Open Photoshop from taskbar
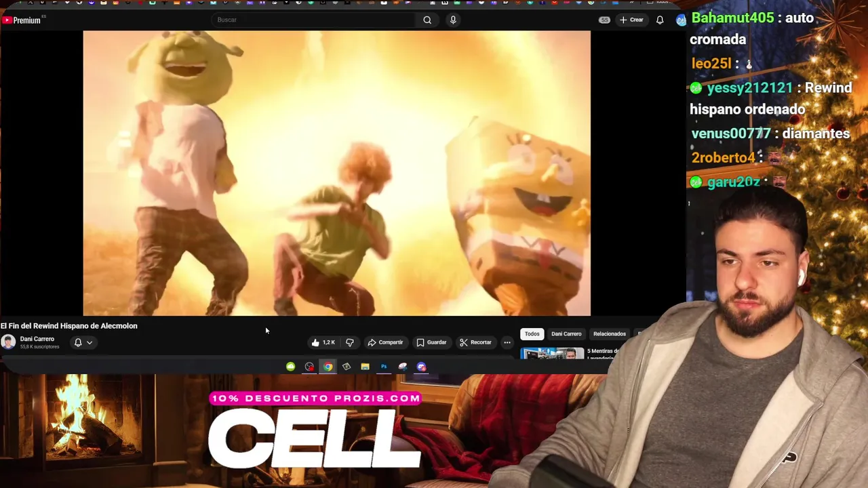This screenshot has height=488, width=868. coord(384,367)
